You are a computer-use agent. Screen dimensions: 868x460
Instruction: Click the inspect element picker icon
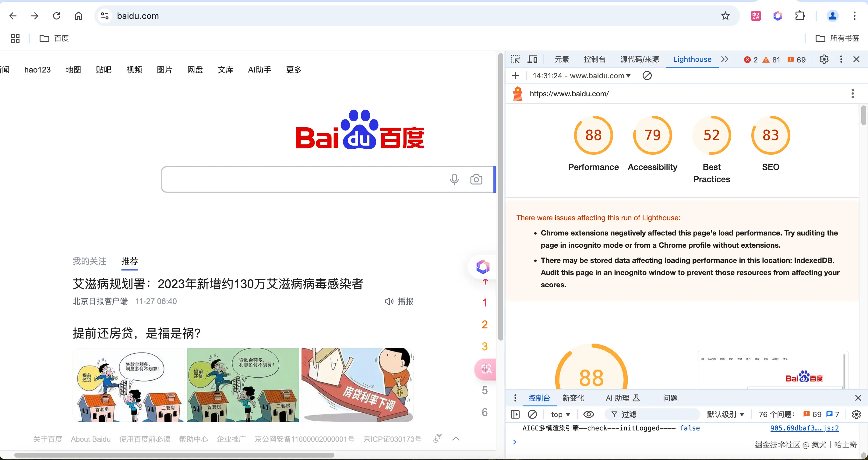pos(515,59)
